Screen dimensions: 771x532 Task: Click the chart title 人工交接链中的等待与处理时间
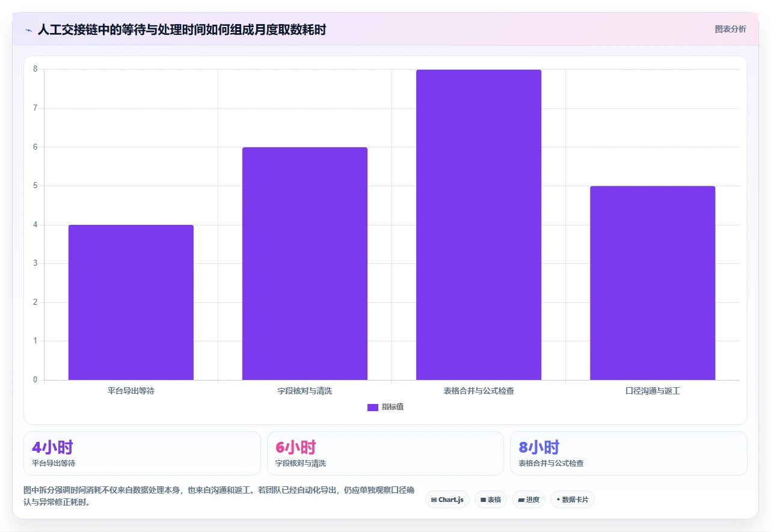(182, 29)
